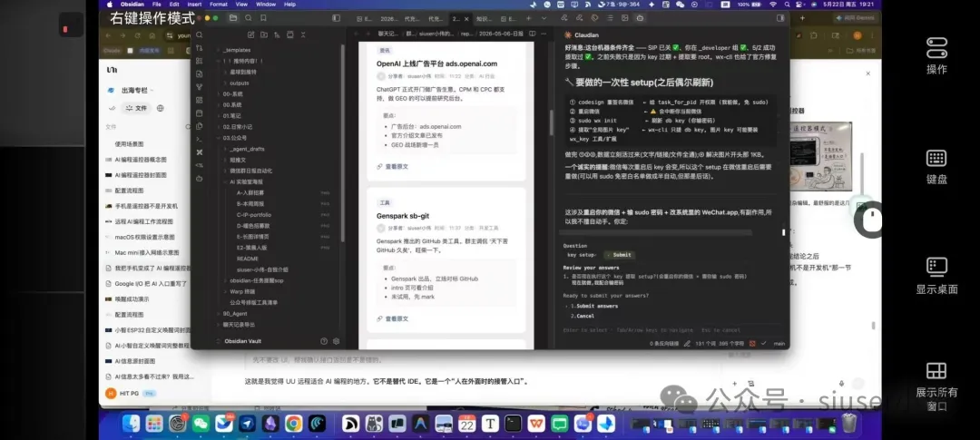Open 'macOS权限设置示意图' in the background file list

(x=146, y=237)
